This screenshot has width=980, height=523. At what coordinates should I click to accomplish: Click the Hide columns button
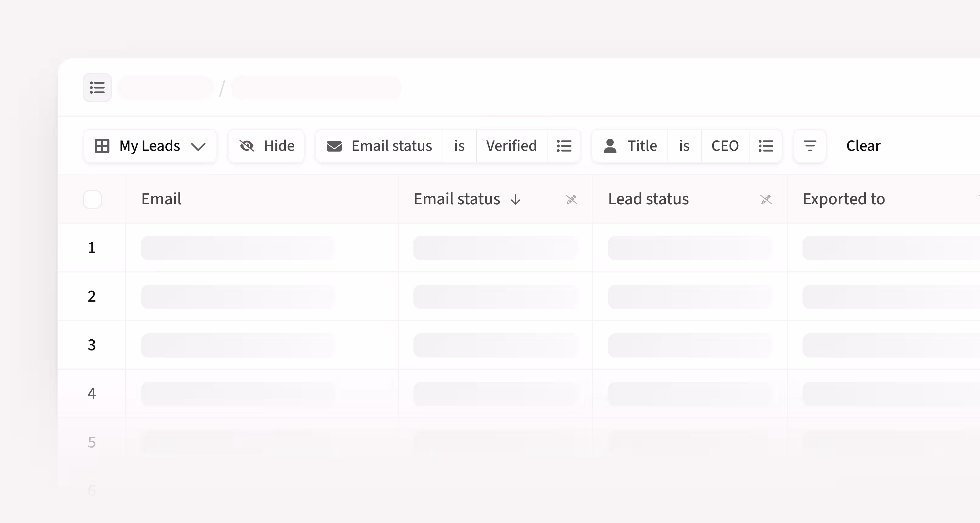tap(266, 146)
